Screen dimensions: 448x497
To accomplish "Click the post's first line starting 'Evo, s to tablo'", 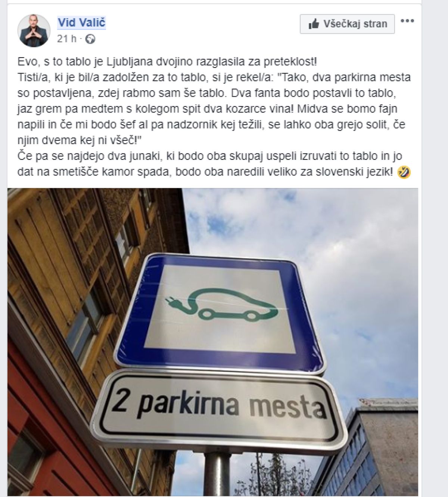I will (x=167, y=61).
